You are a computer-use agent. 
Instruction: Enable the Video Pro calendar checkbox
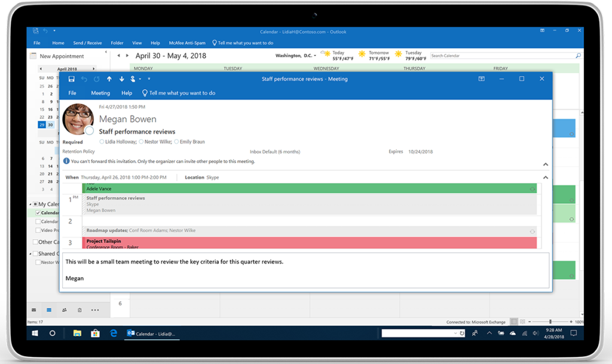[38, 230]
